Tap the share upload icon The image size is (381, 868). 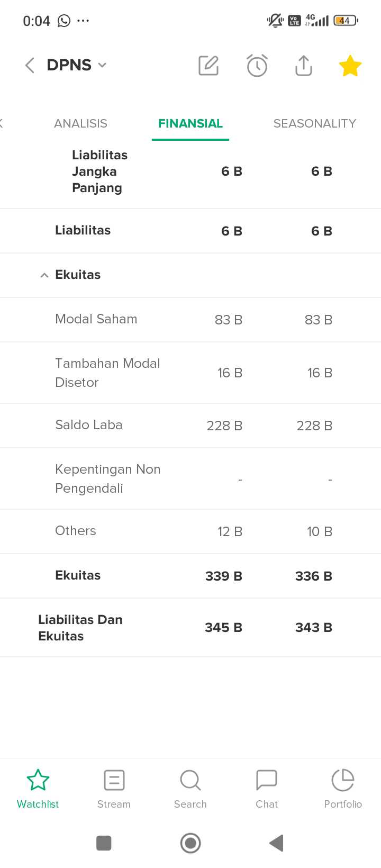[x=304, y=66]
